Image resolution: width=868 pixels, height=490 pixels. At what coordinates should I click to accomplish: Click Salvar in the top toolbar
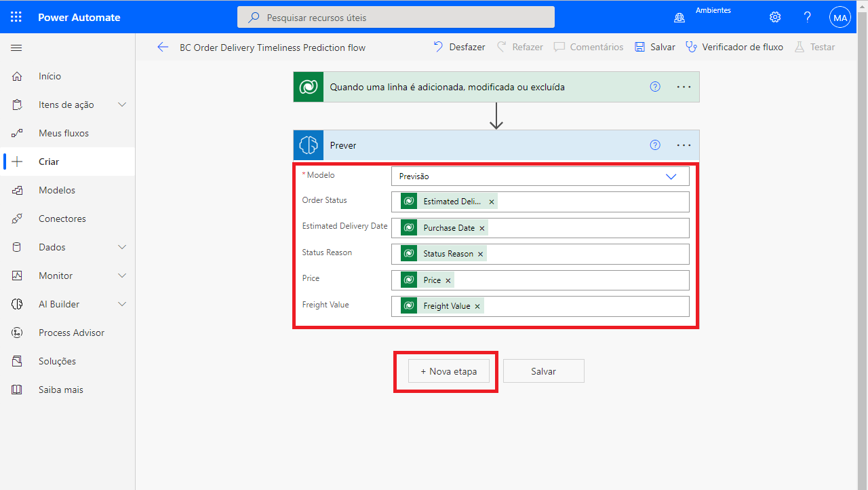[x=655, y=47]
